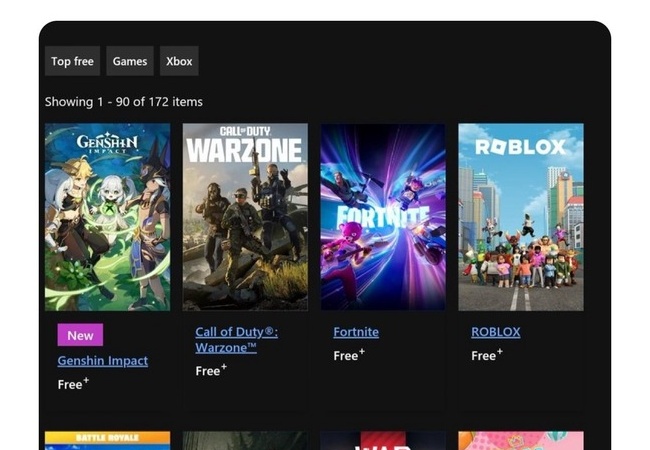Open the Call of Duty: Warzone link

coord(237,339)
